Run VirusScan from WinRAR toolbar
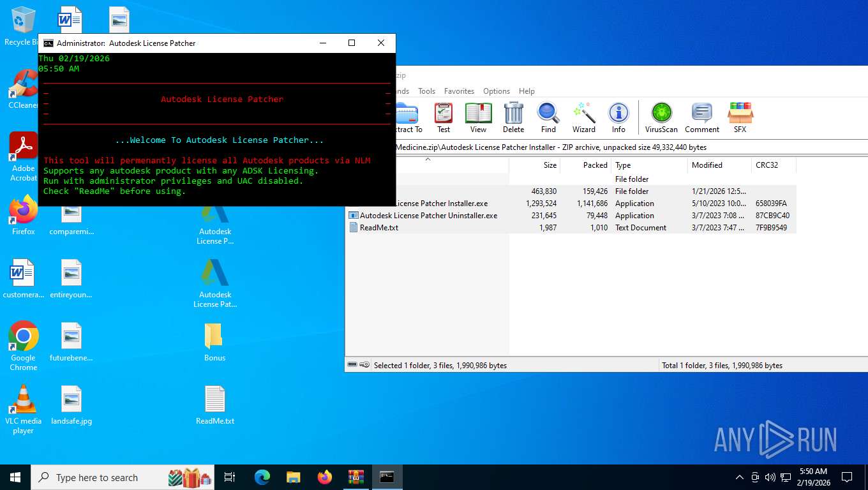The width and height of the screenshot is (868, 490). (x=661, y=118)
